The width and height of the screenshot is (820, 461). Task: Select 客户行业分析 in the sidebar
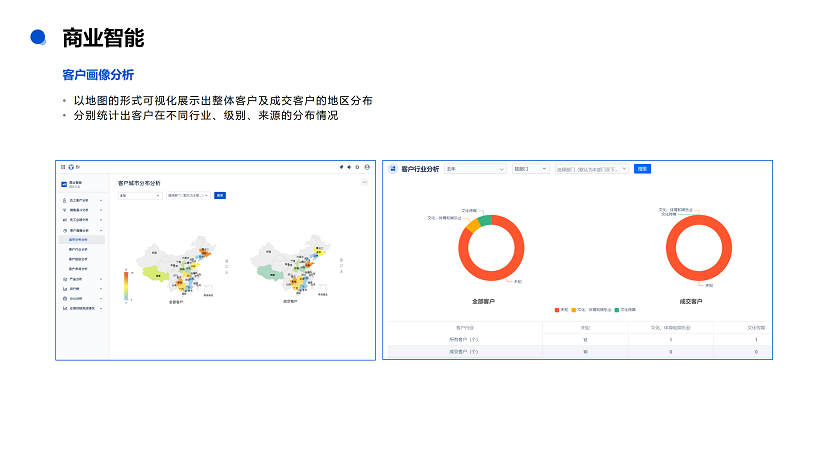[78, 250]
